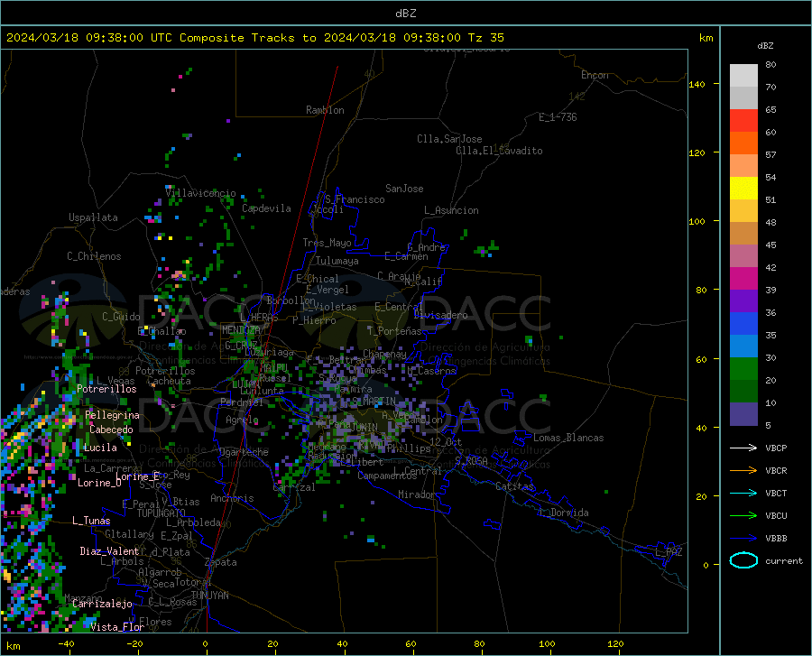Image resolution: width=812 pixels, height=656 pixels.
Task: Click the 'Ramblon' label near the top
Action: [x=325, y=110]
